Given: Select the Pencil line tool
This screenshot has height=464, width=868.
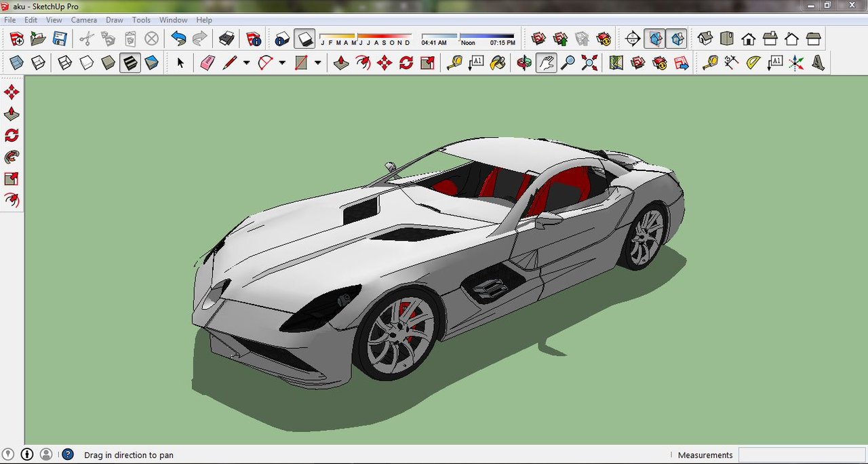Looking at the screenshot, I should (x=229, y=63).
